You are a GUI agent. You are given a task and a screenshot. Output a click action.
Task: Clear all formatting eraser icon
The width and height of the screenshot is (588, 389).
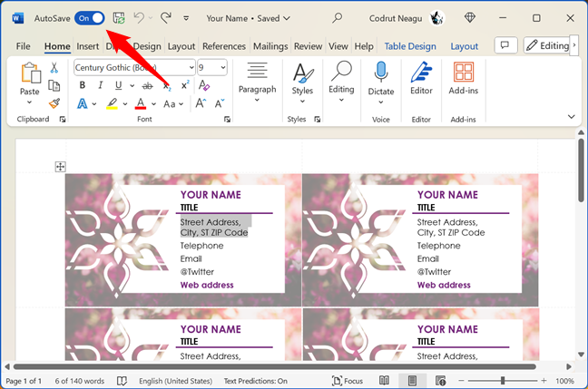click(x=204, y=85)
